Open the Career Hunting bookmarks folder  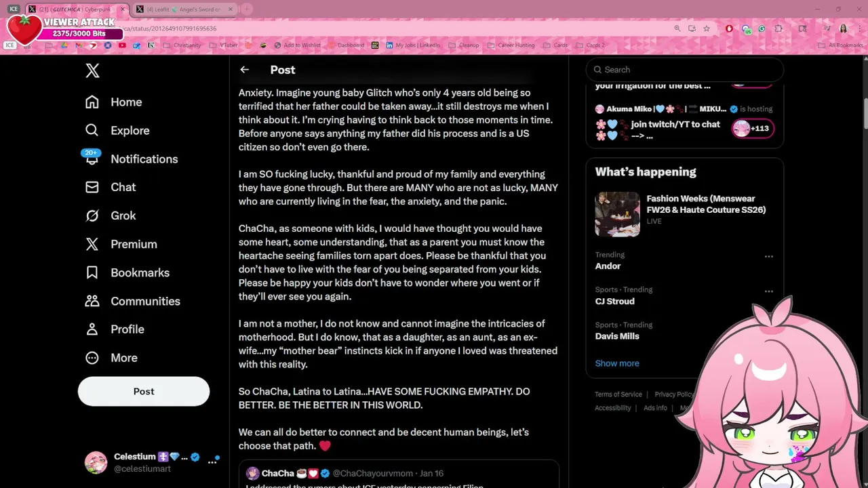[x=511, y=45]
